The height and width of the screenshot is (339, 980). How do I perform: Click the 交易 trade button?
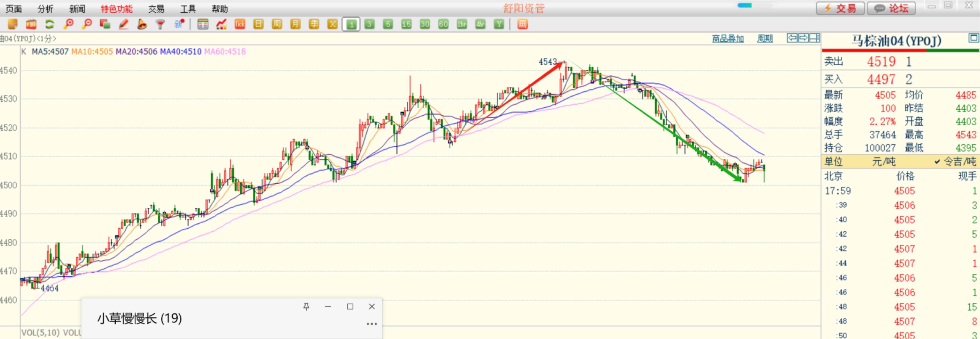coord(840,8)
